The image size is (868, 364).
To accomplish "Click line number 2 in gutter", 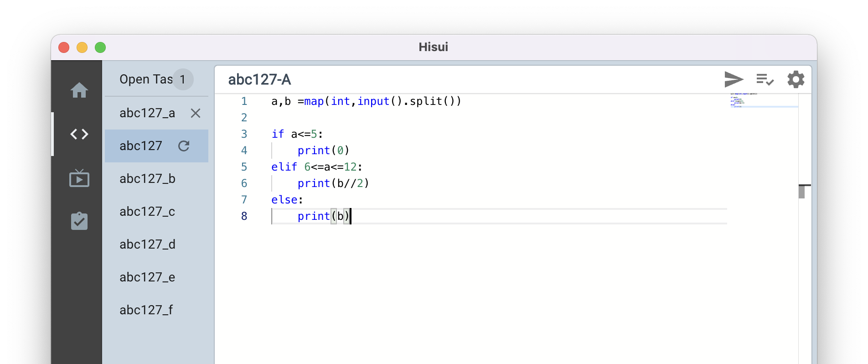I will (x=244, y=118).
